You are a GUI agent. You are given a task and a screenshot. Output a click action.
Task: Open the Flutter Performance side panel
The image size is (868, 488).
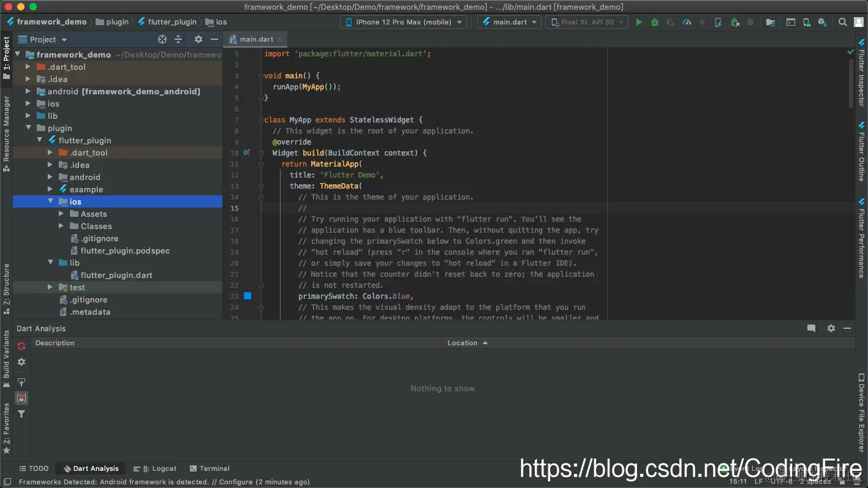861,238
